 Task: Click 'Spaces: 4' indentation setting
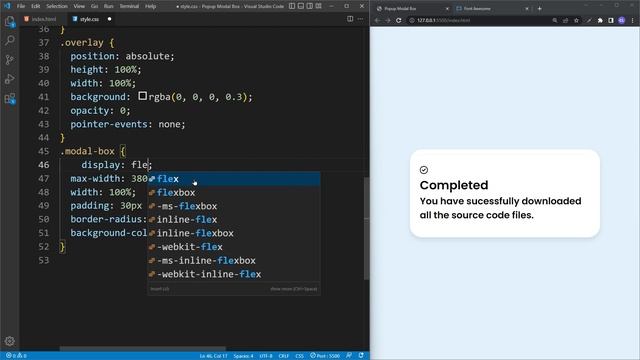243,356
